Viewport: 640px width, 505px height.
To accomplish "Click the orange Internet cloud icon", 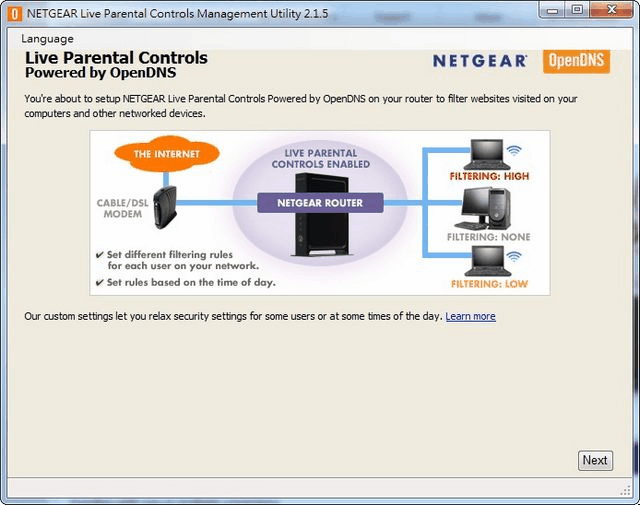I will coord(167,154).
